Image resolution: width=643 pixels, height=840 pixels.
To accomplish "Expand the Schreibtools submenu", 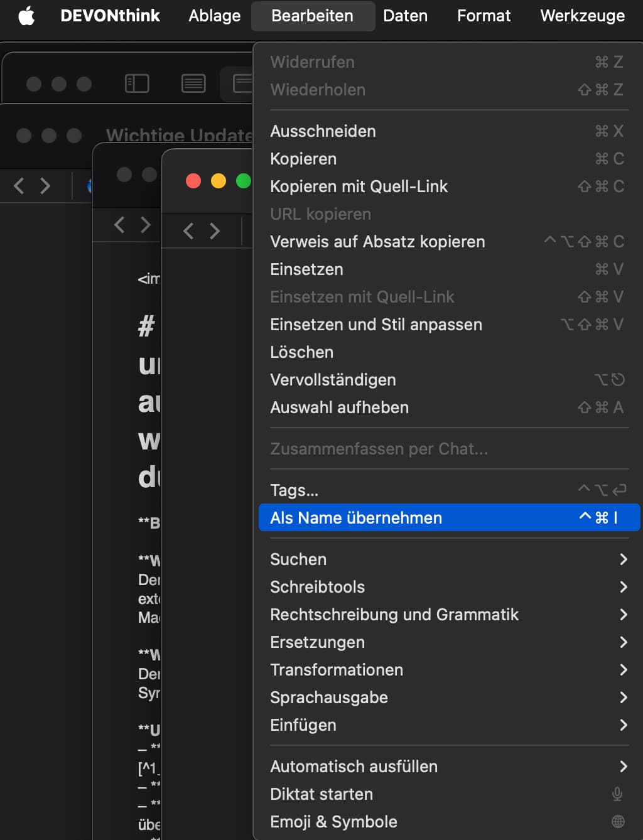I will 317,587.
